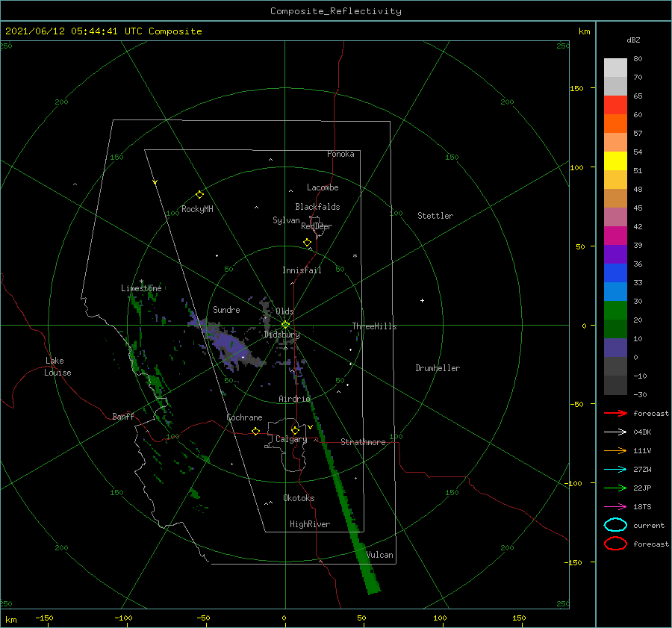This screenshot has height=628, width=672.
Task: Click the Okotoks city label
Action: coord(299,498)
